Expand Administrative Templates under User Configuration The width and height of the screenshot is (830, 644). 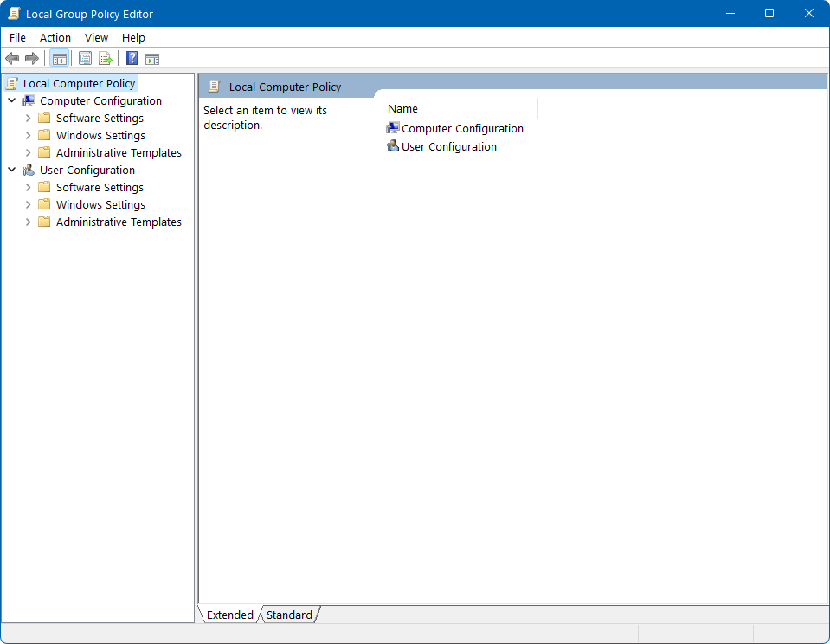tap(28, 222)
